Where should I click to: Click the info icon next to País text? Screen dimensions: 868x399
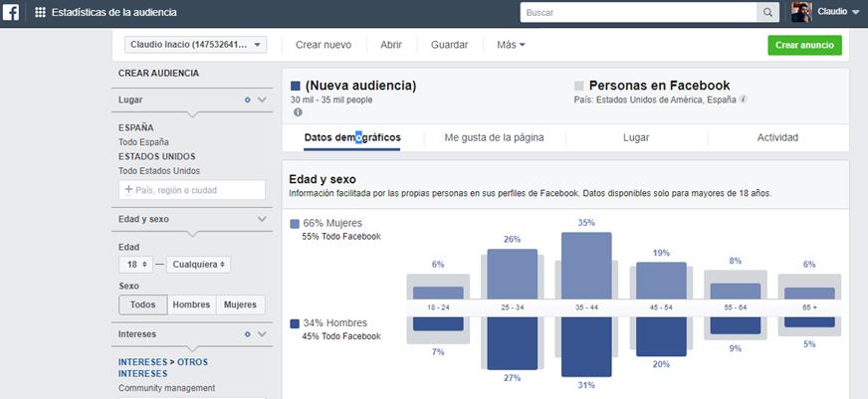pos(743,100)
